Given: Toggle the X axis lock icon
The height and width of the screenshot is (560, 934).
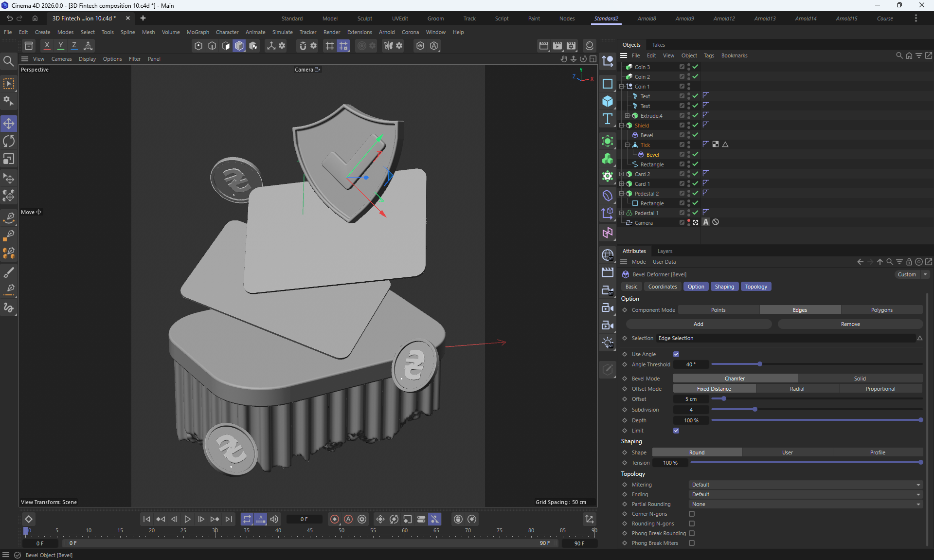Looking at the screenshot, I should [x=47, y=46].
